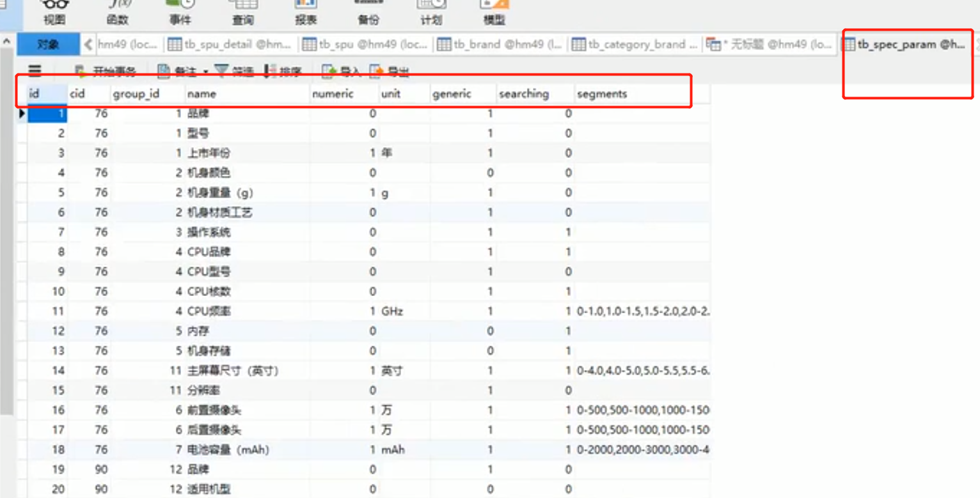Image resolution: width=980 pixels, height=498 pixels.
Task: Select the name cell 机身材质工艺
Action: (248, 212)
